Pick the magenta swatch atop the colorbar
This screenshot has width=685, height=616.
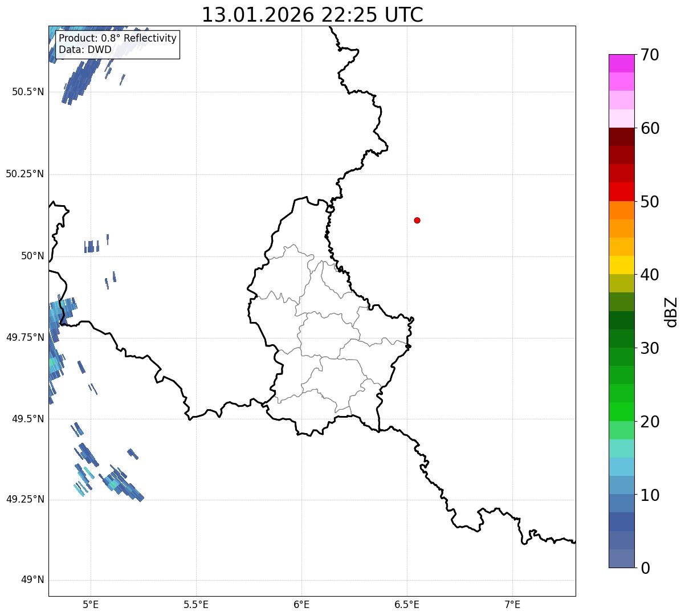pos(621,63)
